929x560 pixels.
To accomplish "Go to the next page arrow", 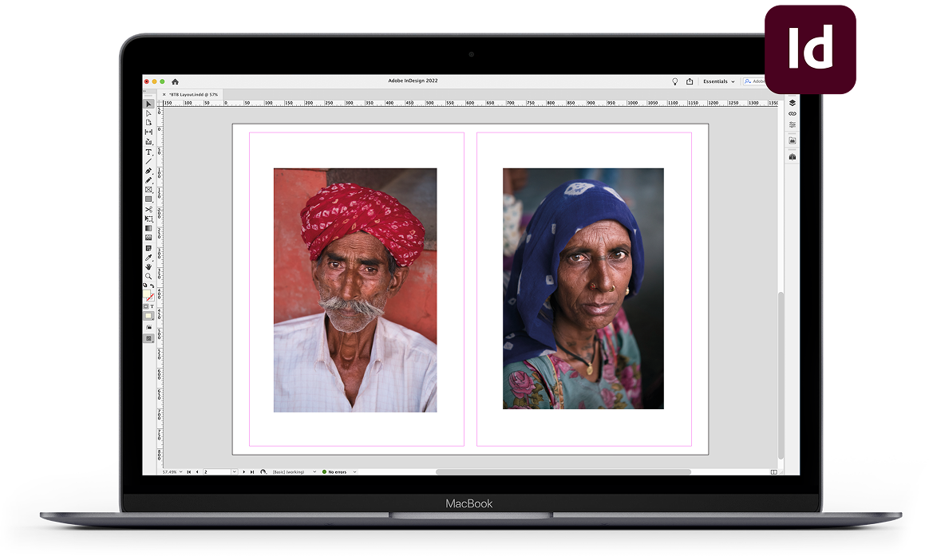I will 243,471.
